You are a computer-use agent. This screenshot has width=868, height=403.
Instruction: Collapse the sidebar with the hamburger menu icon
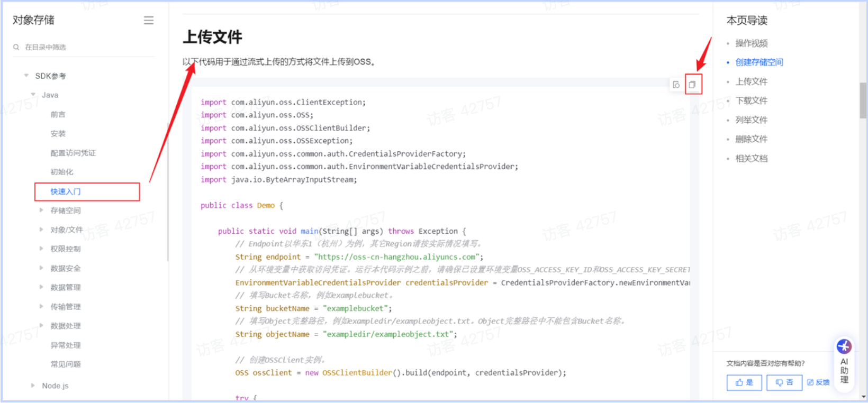(149, 20)
